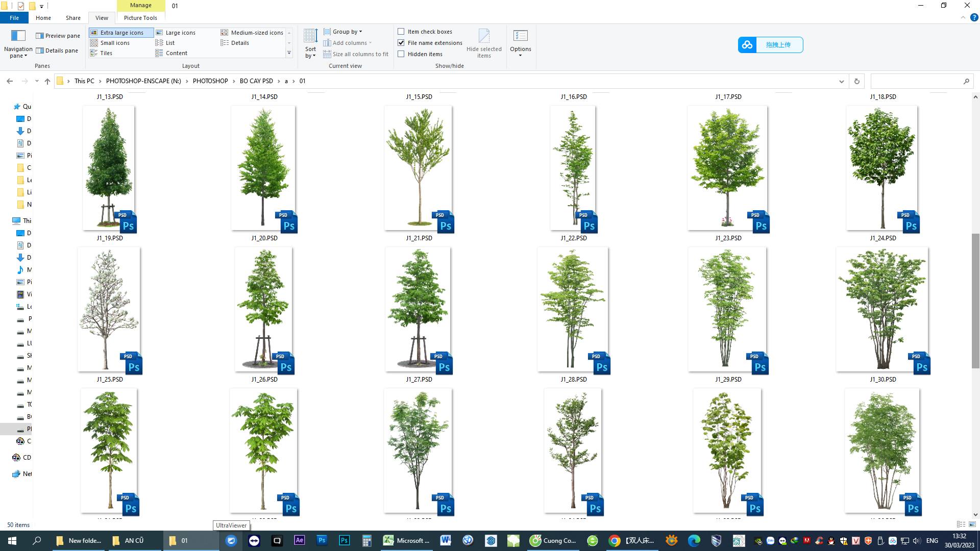Viewport: 980px width, 551px height.
Task: Select the J1_25.PSD flowering tree file
Action: (x=110, y=311)
